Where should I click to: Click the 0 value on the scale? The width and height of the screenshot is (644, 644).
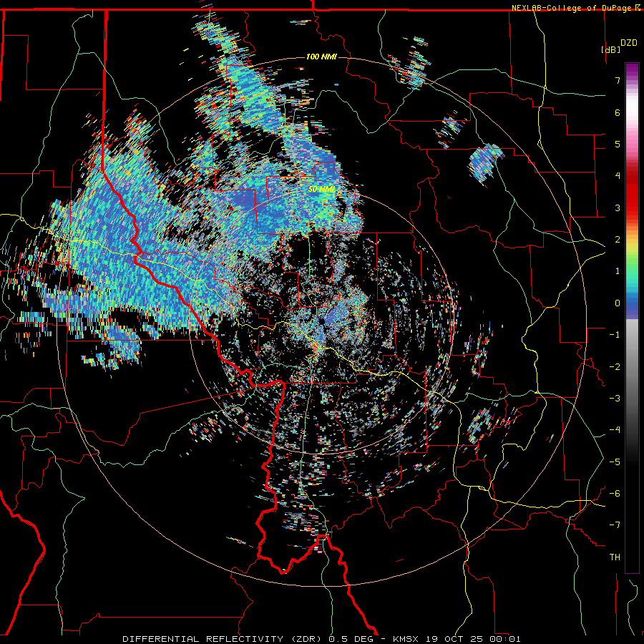(618, 303)
